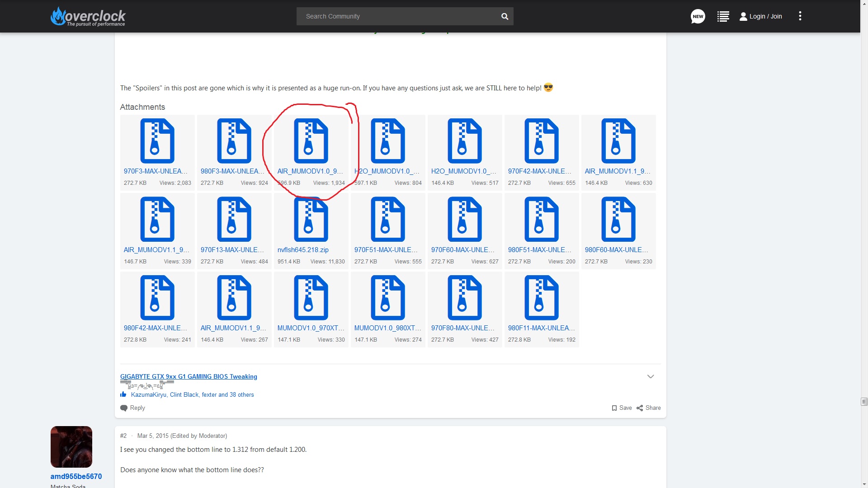Click the nvflsh645.218.zip file icon
Image resolution: width=868 pixels, height=488 pixels.
[311, 219]
